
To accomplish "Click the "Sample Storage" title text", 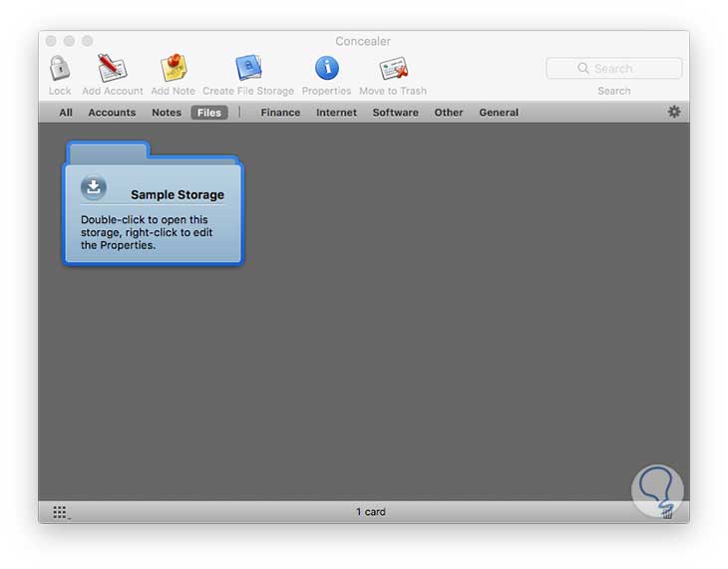I will [178, 194].
